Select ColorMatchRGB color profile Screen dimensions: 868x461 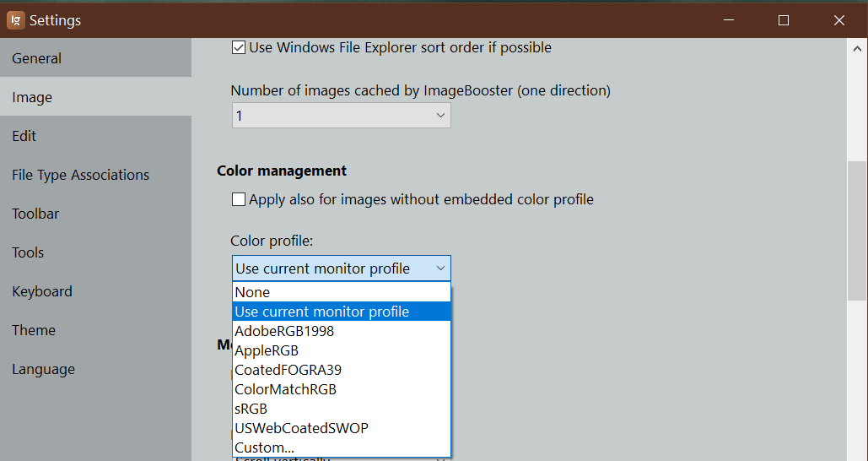click(342, 389)
